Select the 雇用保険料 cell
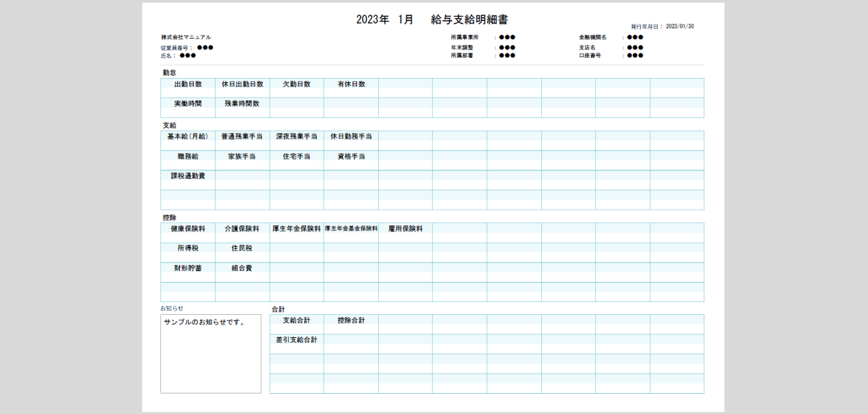 (405, 229)
